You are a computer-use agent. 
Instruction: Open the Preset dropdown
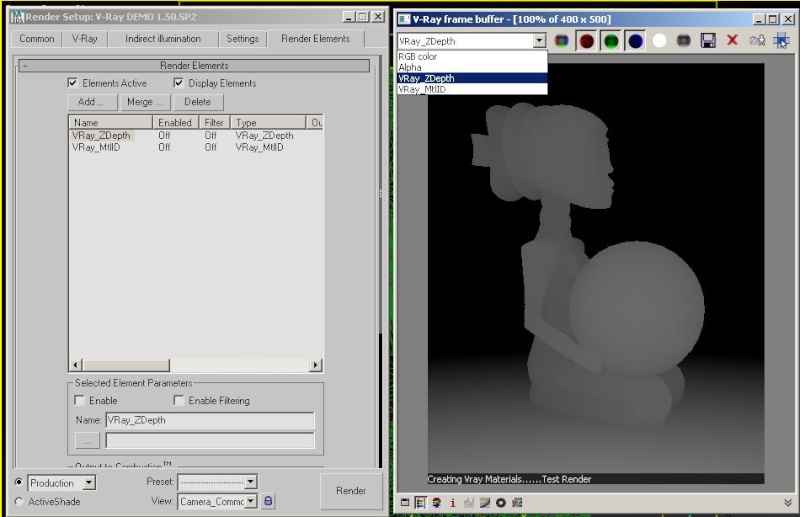tap(250, 481)
